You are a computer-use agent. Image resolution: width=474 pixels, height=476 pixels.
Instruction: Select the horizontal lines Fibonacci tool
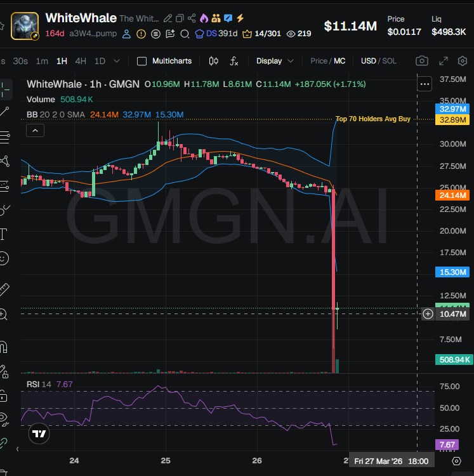5,137
